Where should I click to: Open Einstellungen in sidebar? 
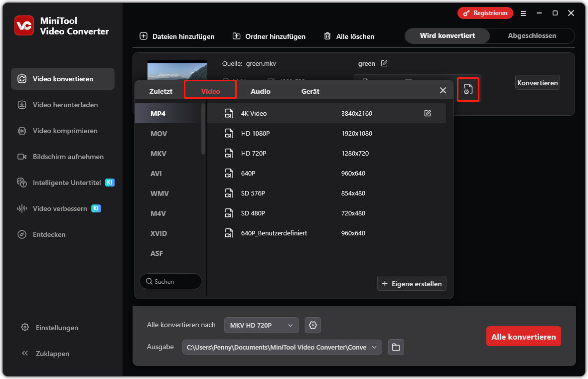49,328
